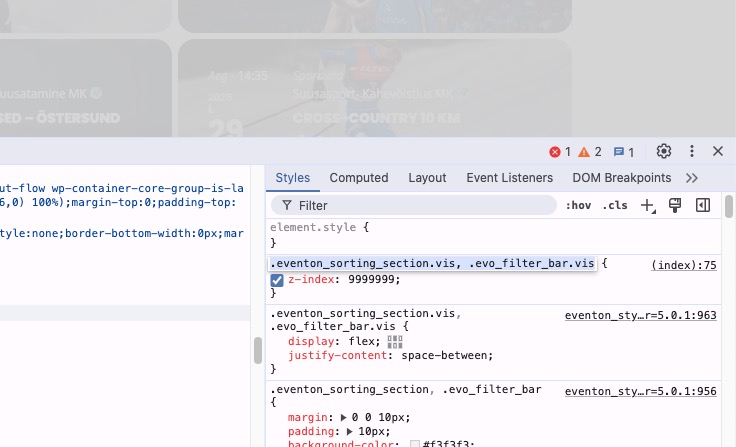The width and height of the screenshot is (736, 447).
Task: Show more tabs with the double chevron
Action: click(x=692, y=178)
